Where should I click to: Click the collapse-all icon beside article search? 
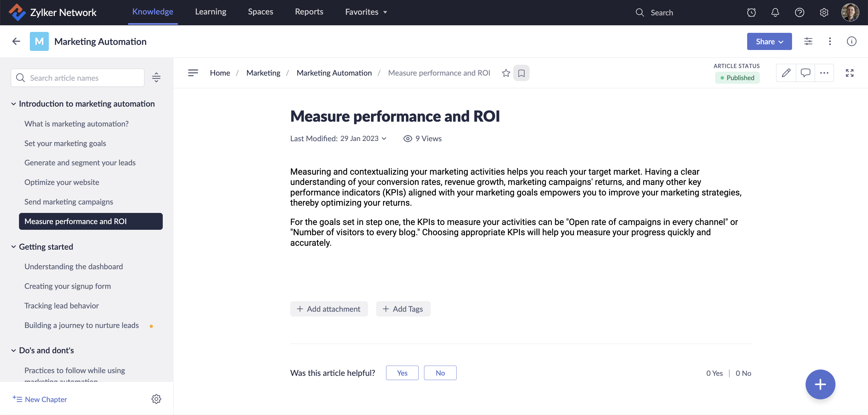pyautogui.click(x=156, y=78)
